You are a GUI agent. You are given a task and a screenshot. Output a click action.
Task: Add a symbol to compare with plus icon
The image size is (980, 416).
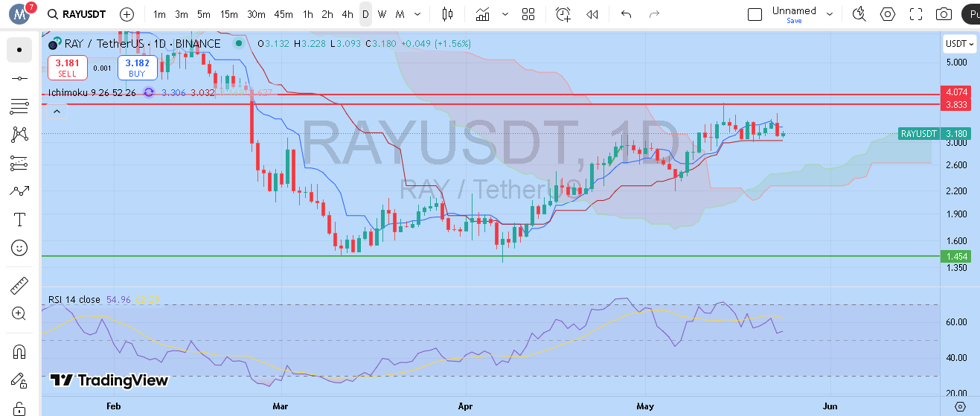tap(127, 14)
